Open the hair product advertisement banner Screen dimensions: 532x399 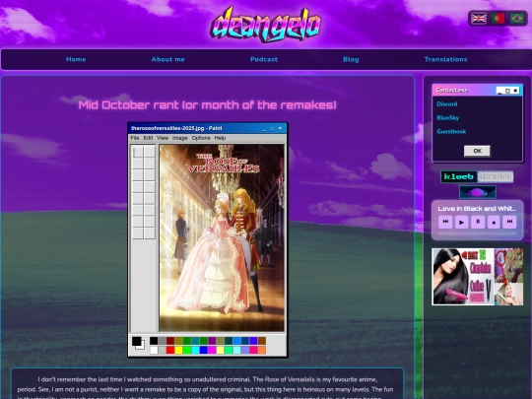click(x=478, y=277)
